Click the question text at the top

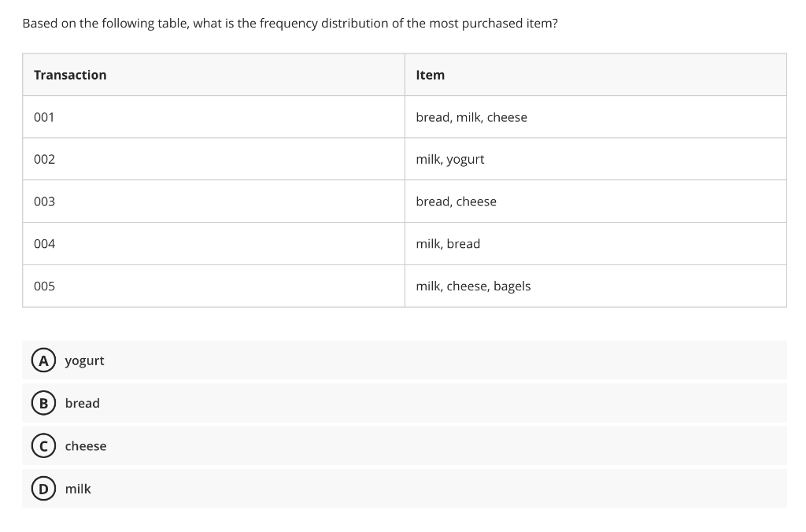pos(290,23)
